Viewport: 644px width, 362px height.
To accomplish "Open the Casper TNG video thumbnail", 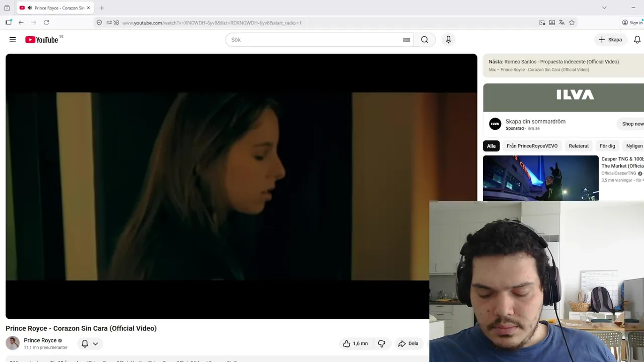I will click(541, 178).
